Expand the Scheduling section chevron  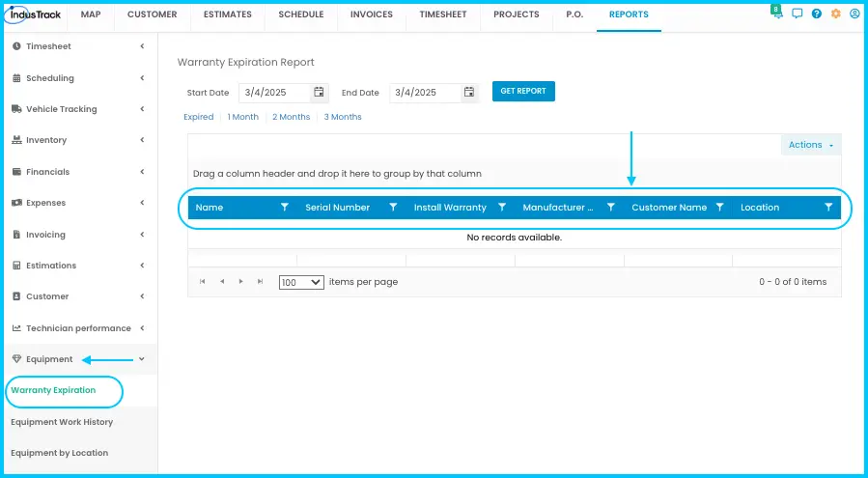coord(142,78)
